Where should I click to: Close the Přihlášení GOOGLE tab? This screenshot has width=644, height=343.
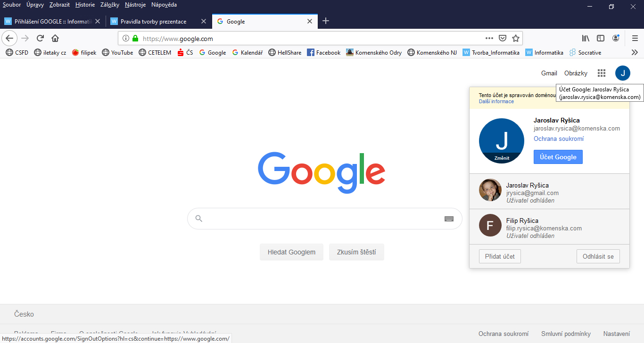pos(98,22)
